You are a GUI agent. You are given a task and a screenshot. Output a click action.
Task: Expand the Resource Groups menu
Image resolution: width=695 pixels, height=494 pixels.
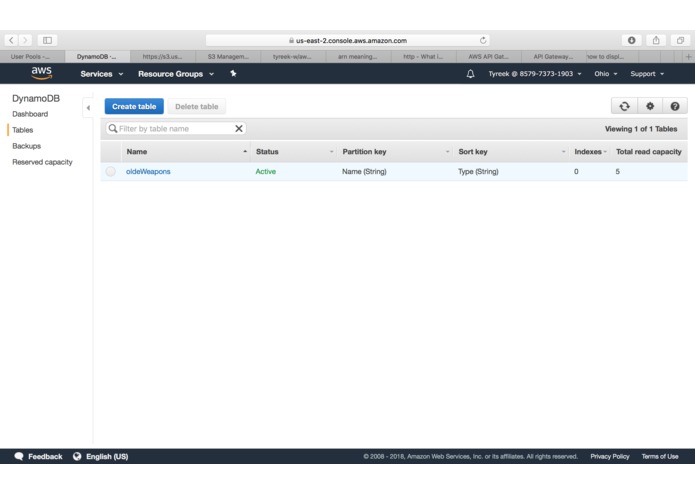click(176, 74)
